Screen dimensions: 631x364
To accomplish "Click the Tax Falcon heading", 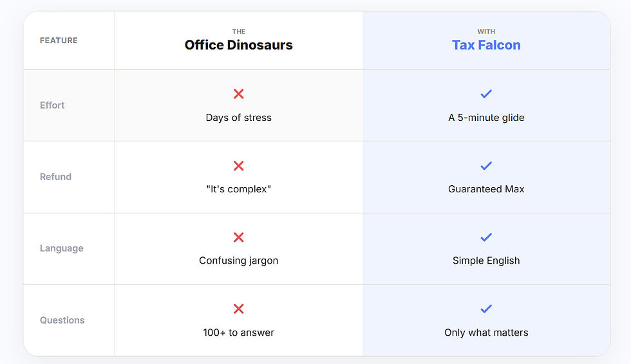I will [x=486, y=44].
